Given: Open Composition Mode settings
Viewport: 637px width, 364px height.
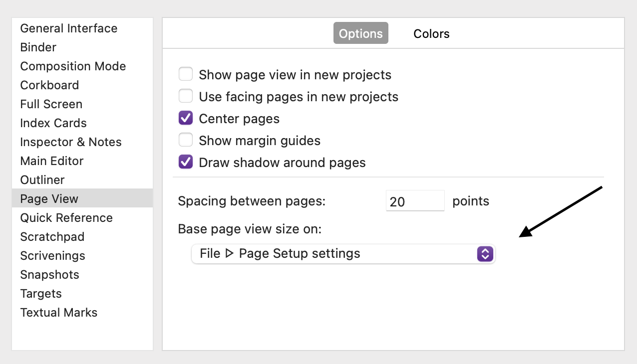Looking at the screenshot, I should pyautogui.click(x=82, y=66).
